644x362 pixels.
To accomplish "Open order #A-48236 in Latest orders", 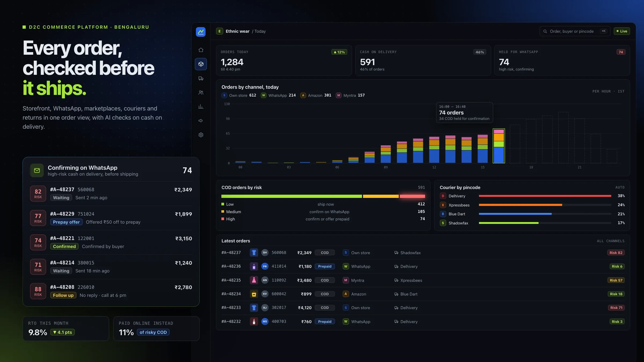I will click(423, 267).
